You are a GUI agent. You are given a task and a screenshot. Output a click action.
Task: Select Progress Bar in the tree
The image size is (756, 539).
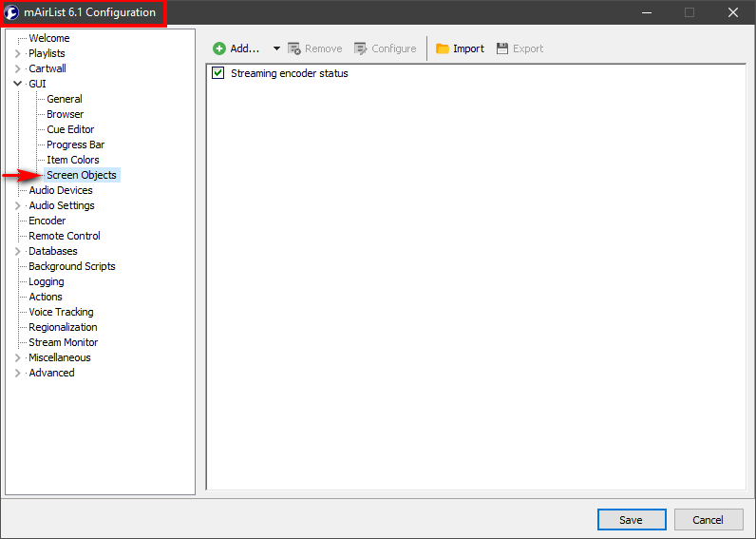coord(76,144)
